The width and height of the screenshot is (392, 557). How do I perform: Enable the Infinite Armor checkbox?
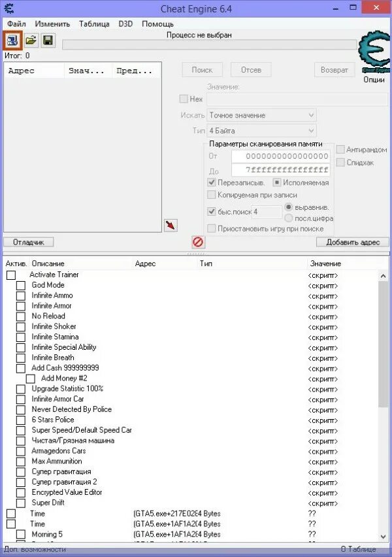(21, 306)
